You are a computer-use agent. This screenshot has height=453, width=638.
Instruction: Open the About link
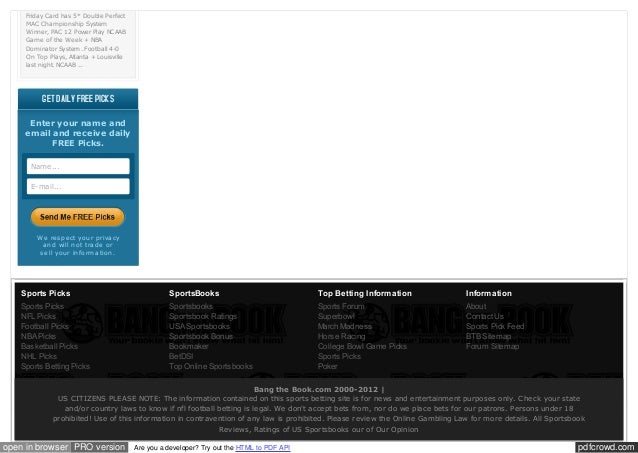click(476, 306)
